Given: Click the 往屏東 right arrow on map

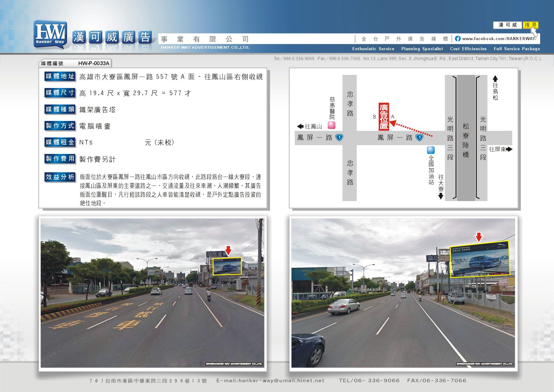Looking at the screenshot, I should pyautogui.click(x=509, y=149).
